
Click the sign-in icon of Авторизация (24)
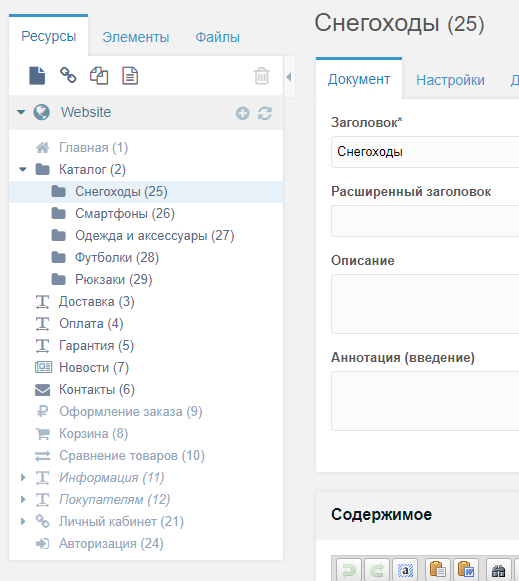(43, 544)
